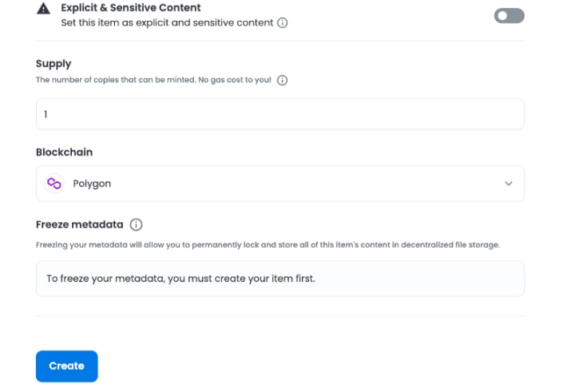Viewport: 575px width, 392px height.
Task: Click the value 1 in the Supply field
Action: (46, 114)
